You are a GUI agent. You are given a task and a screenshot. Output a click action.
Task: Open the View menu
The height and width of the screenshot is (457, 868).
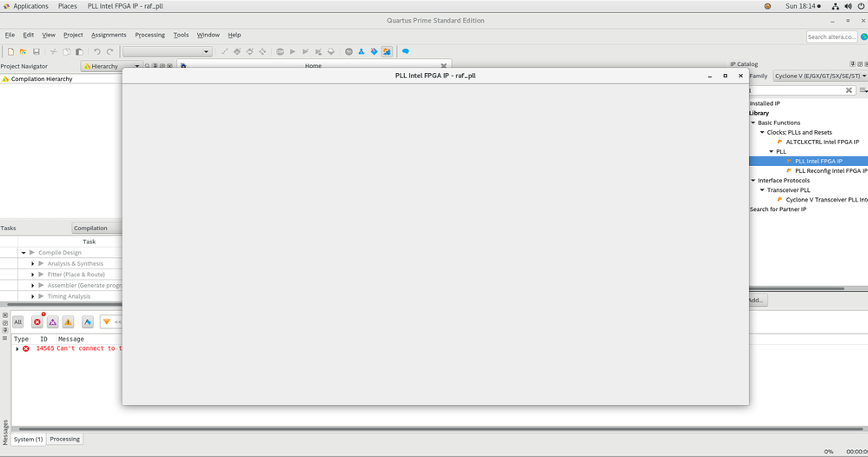[x=49, y=35]
